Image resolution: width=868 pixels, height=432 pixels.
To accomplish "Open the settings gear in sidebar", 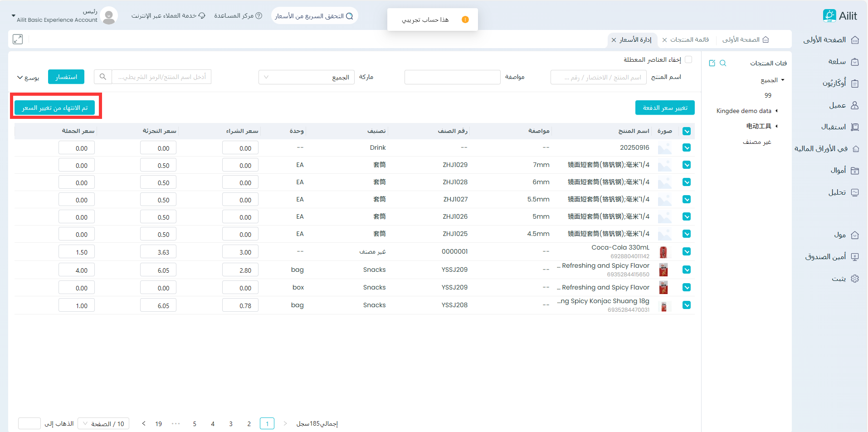I will 855,279.
